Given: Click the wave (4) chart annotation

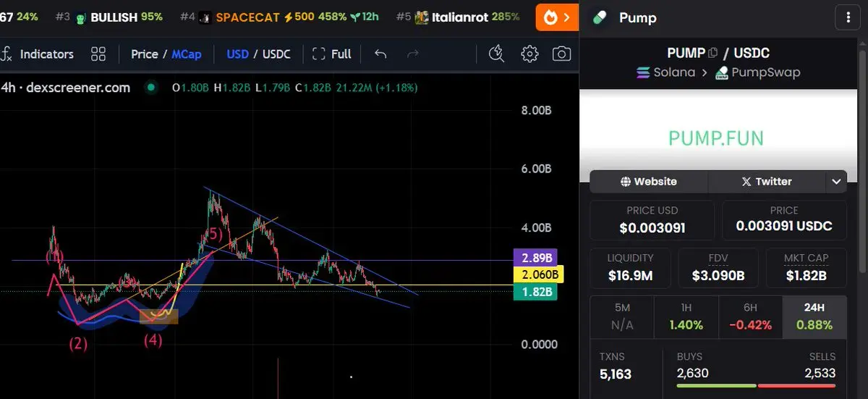Looking at the screenshot, I should 153,338.
